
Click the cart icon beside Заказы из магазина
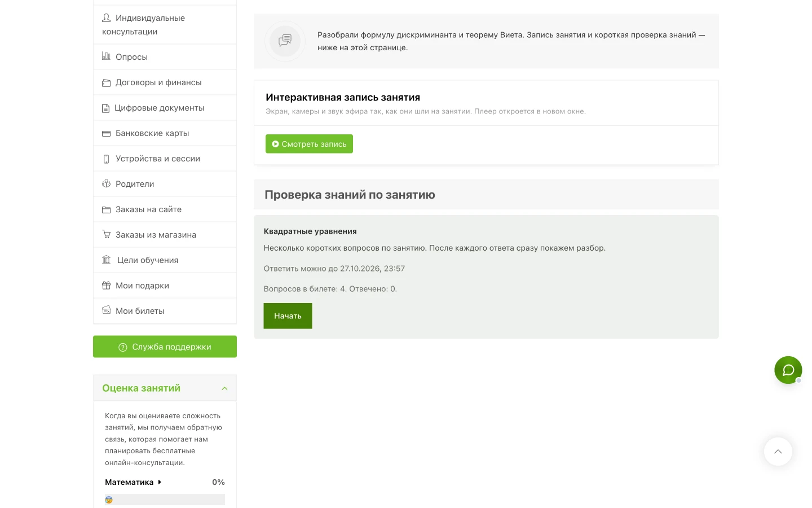click(x=106, y=234)
